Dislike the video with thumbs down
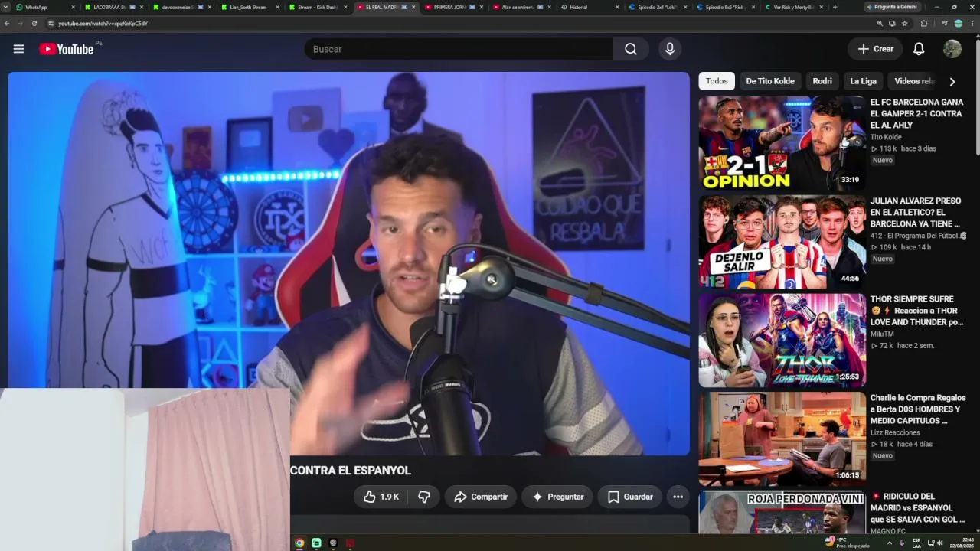980x551 pixels. click(424, 497)
